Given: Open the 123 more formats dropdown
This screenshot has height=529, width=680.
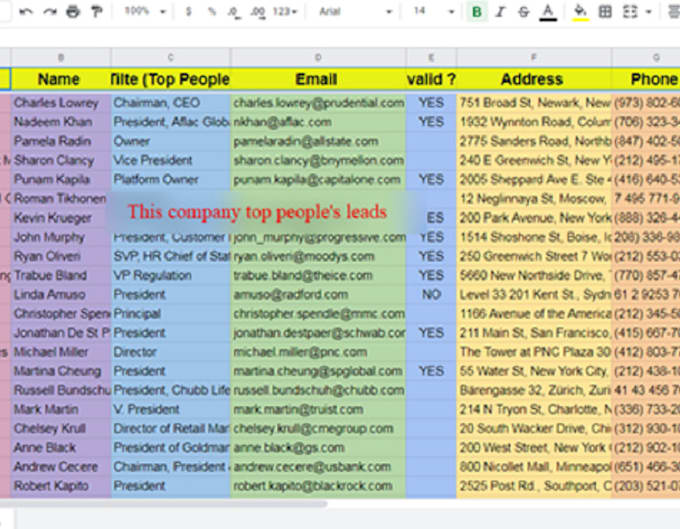Looking at the screenshot, I should coord(284,12).
